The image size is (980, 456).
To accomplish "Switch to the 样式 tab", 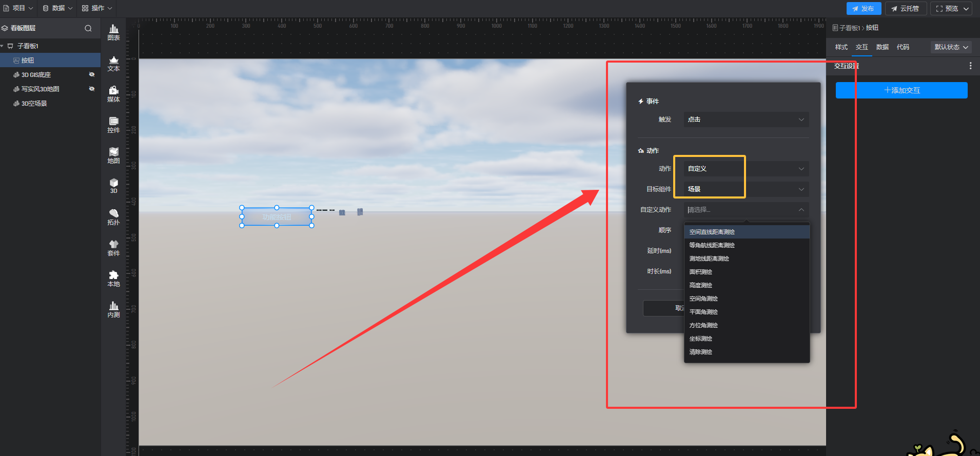I will 841,47.
